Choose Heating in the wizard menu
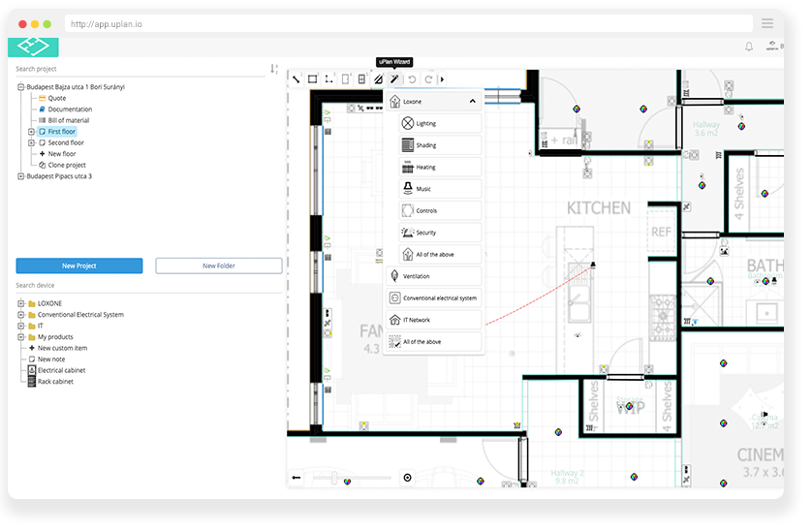Viewport: 812px width, 531px height. click(x=440, y=167)
